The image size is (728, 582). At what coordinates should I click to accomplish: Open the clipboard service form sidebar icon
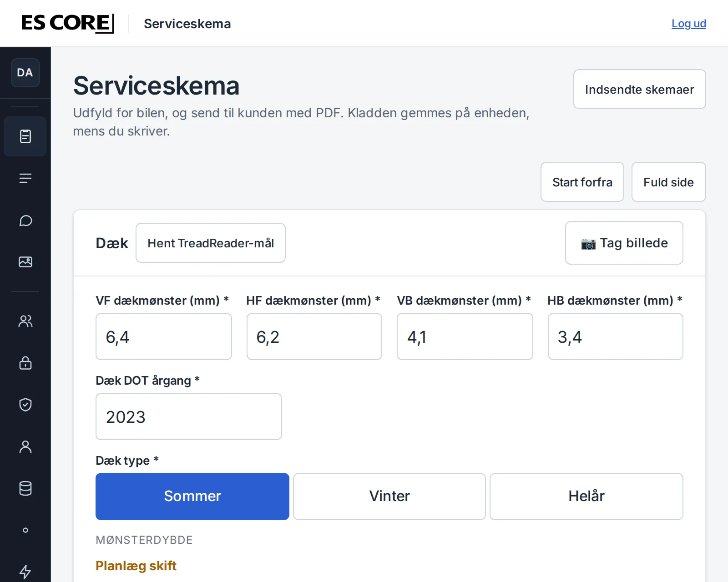25,136
